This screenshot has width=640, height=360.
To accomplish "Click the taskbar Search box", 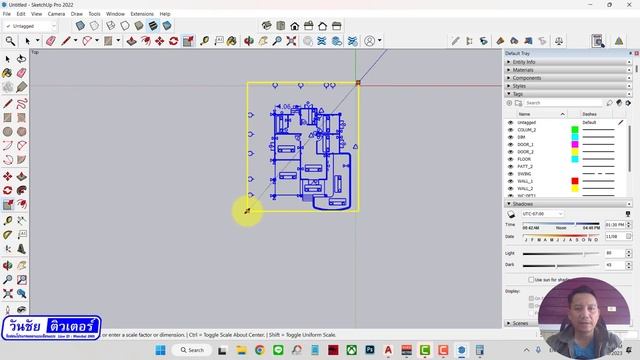I will pyautogui.click(x=192, y=350).
